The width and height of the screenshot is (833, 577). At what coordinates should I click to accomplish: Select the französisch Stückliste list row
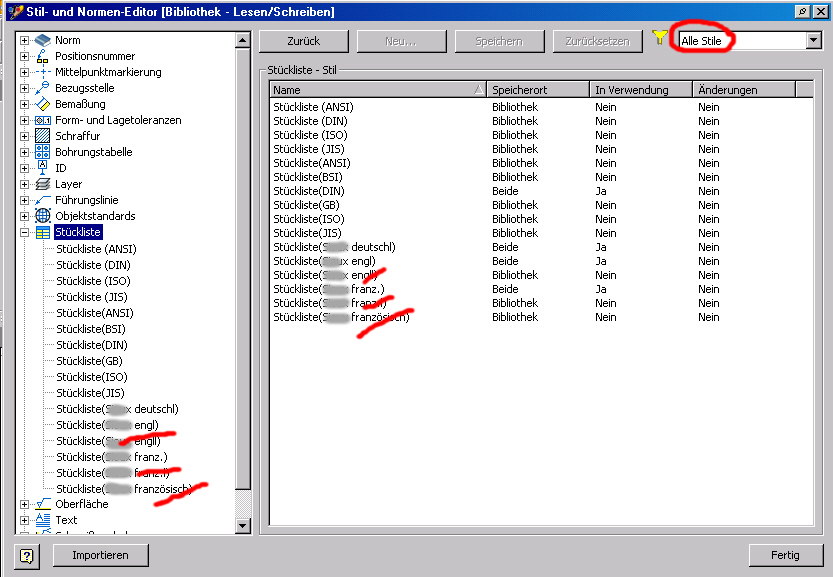tap(541, 317)
